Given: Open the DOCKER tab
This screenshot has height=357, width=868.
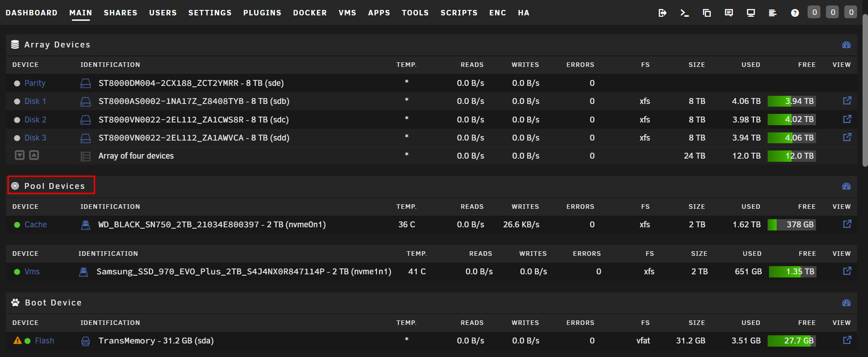Looking at the screenshot, I should pyautogui.click(x=310, y=13).
